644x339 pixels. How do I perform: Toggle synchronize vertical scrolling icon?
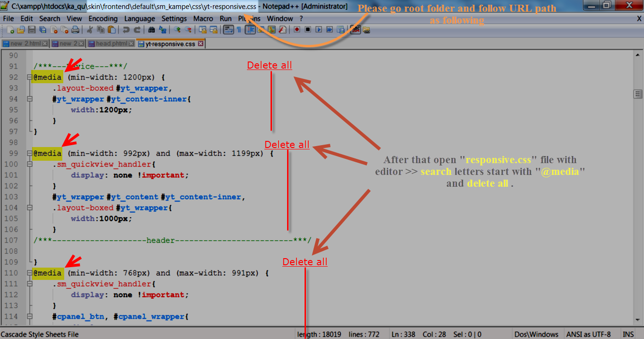(x=203, y=30)
